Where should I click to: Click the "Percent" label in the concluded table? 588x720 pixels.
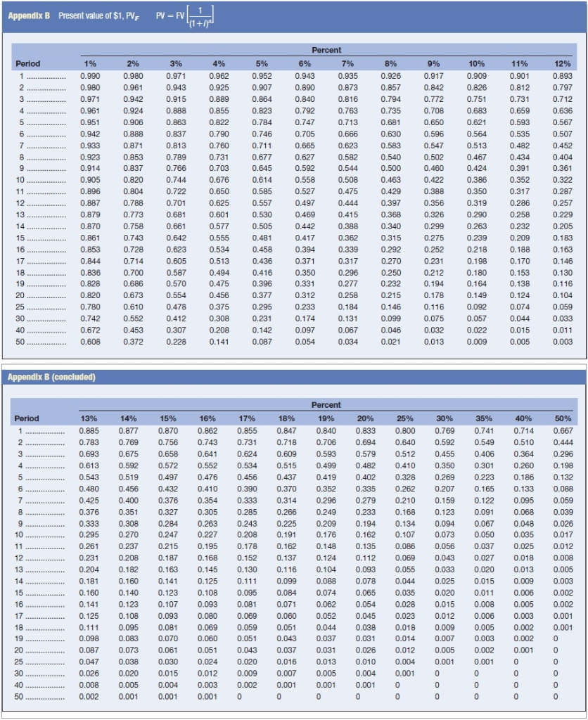coord(326,405)
